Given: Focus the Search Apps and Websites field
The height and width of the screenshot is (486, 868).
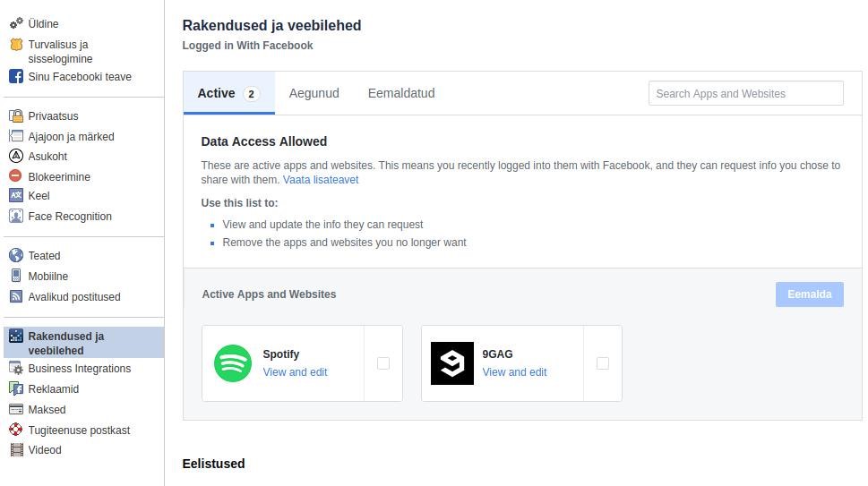Looking at the screenshot, I should [x=745, y=93].
